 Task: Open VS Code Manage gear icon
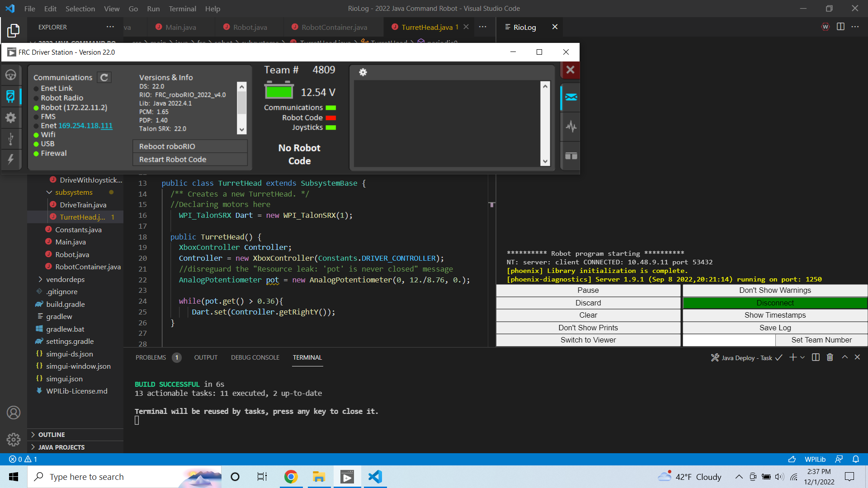[x=13, y=439]
